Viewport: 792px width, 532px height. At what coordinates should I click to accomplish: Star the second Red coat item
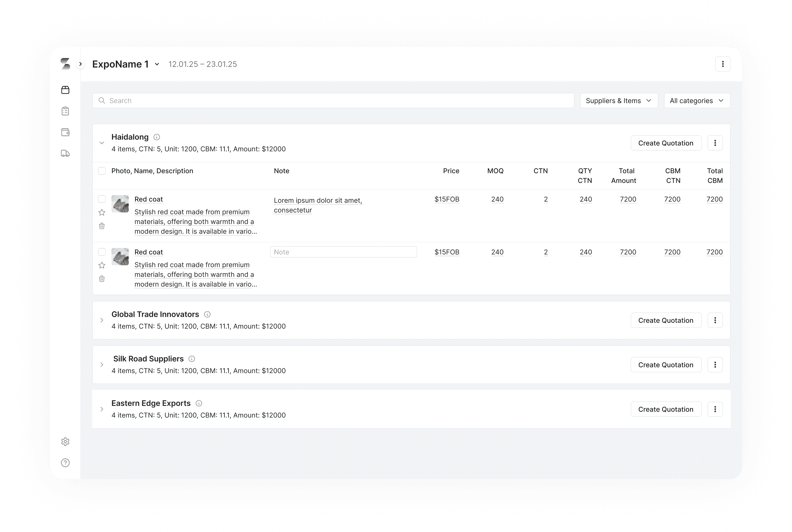[x=102, y=265]
